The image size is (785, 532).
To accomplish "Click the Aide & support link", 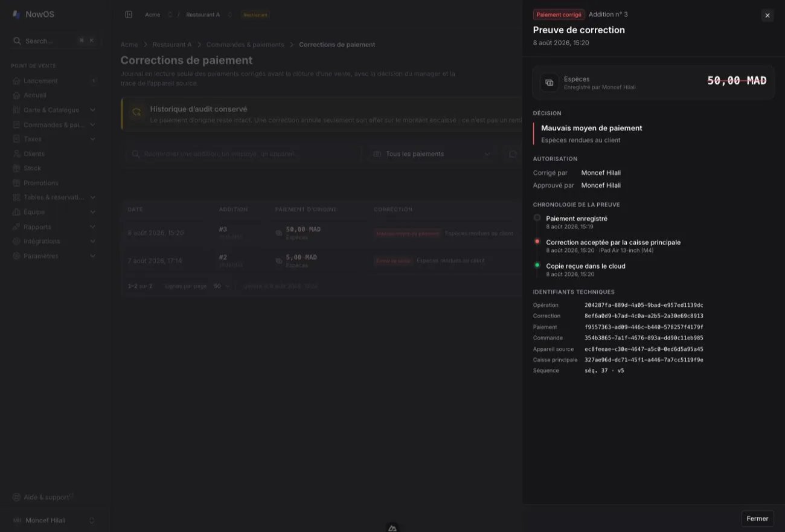I will [46, 498].
